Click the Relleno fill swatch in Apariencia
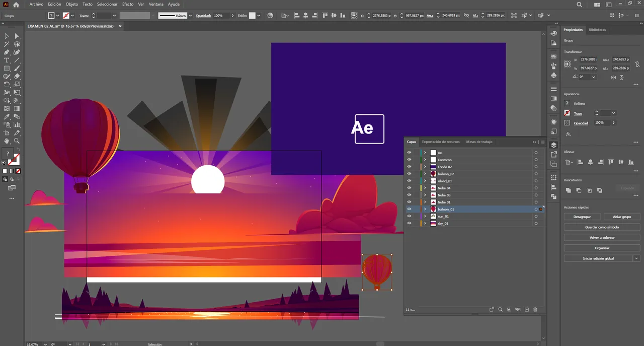This screenshot has height=346, width=644. [567, 103]
